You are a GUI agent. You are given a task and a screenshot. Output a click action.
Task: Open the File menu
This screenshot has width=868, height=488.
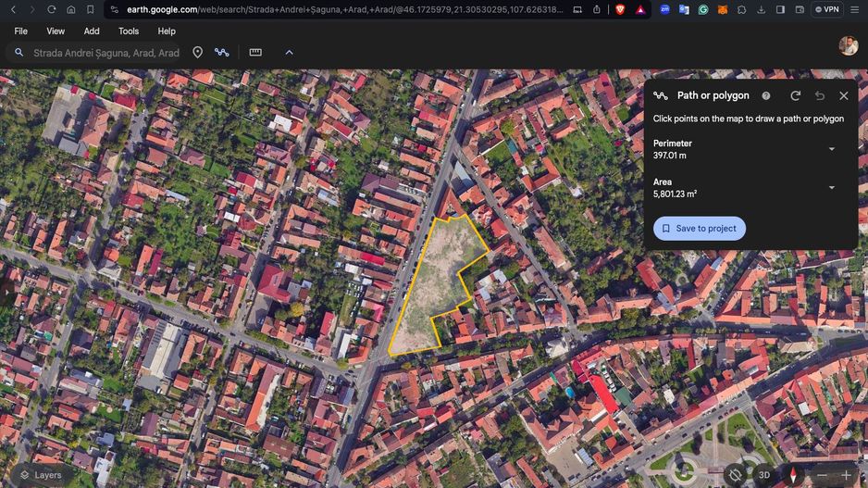[20, 31]
